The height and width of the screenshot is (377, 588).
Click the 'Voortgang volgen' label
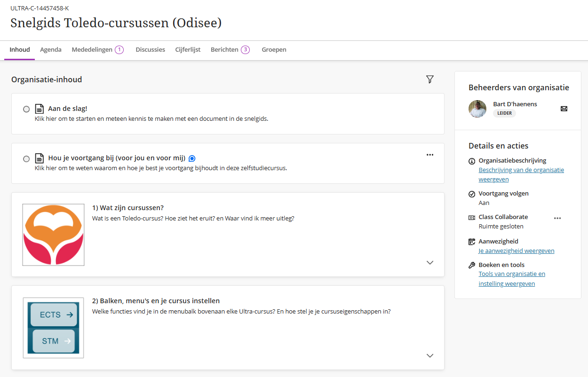click(x=503, y=194)
